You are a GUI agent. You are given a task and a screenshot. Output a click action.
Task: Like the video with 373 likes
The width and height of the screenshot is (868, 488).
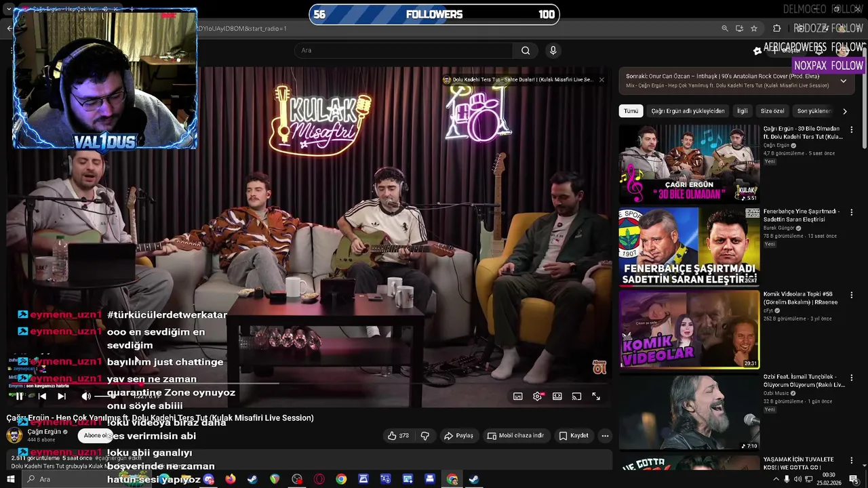pyautogui.click(x=398, y=436)
